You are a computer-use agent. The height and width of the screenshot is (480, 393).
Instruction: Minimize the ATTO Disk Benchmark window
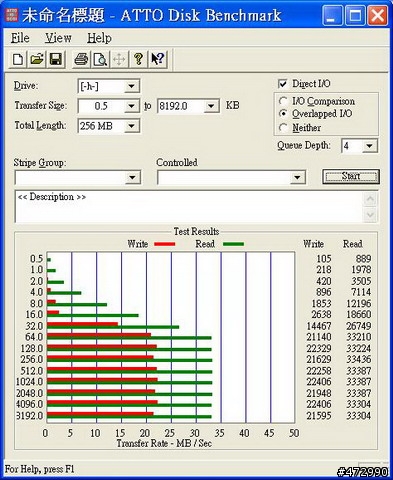point(332,15)
